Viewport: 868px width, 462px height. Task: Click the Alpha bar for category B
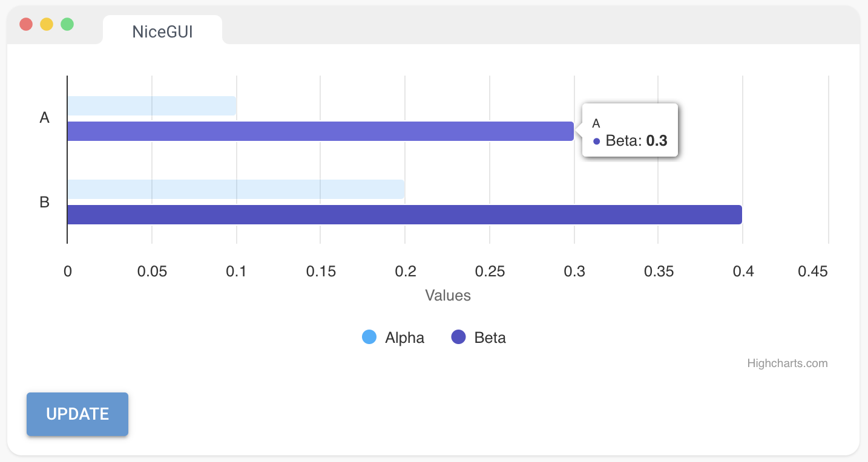[x=235, y=189]
